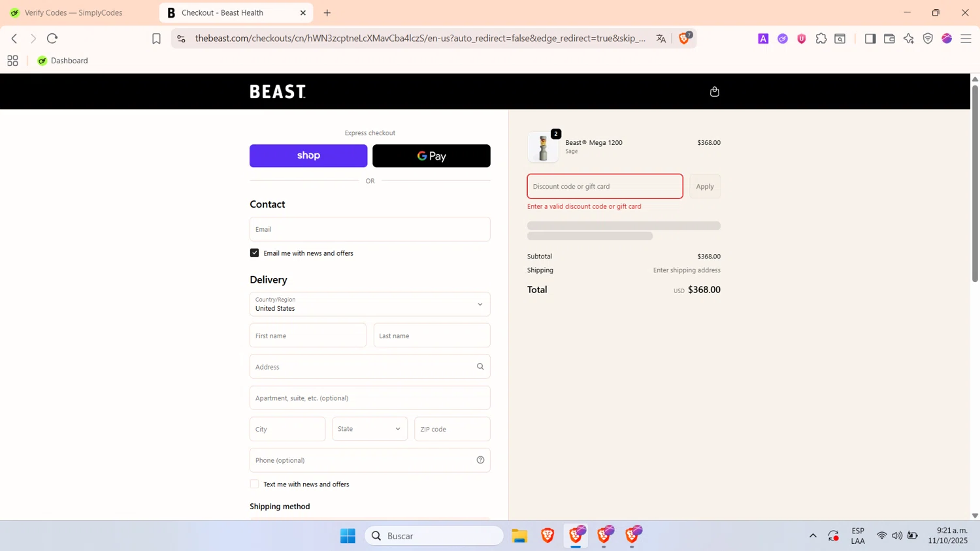Click the browser address bar URL
Screen dimensions: 980x551
click(x=420, y=39)
